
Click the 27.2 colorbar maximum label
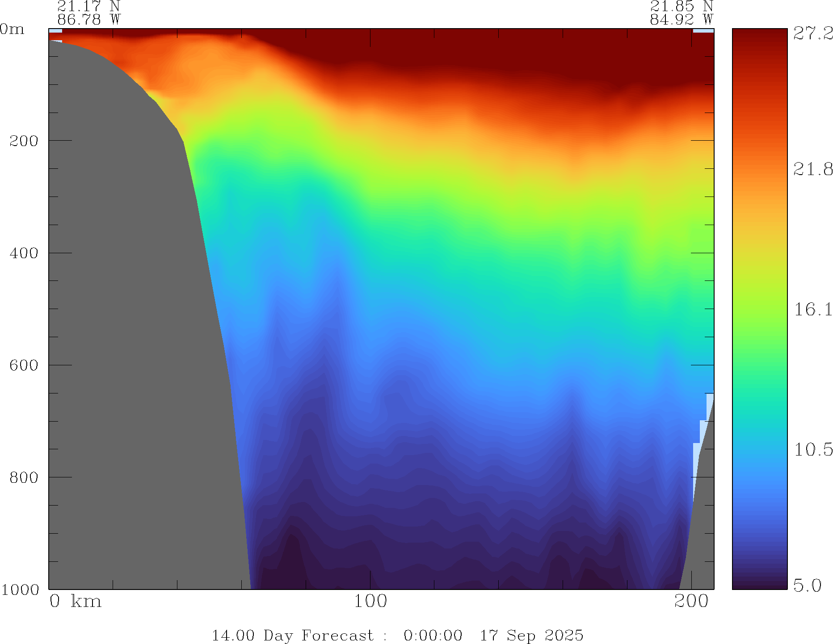tap(813, 33)
